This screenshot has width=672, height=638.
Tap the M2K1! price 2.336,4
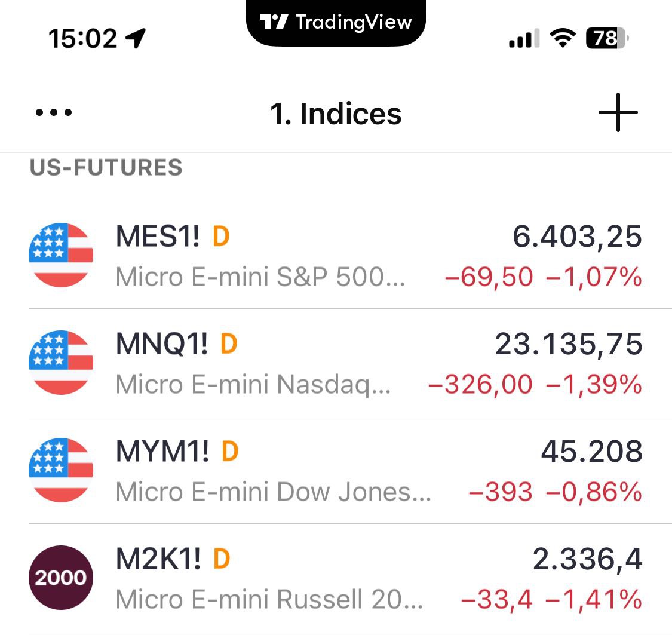(x=587, y=559)
